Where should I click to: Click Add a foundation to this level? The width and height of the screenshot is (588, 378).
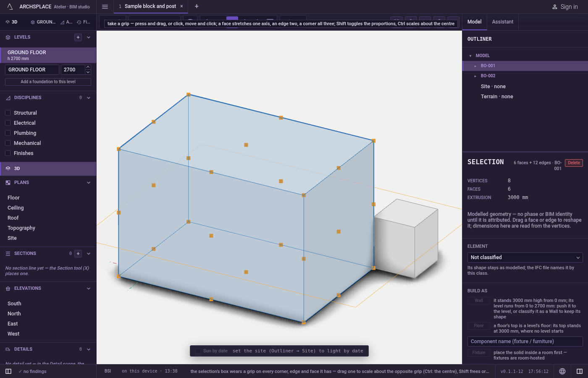48,82
